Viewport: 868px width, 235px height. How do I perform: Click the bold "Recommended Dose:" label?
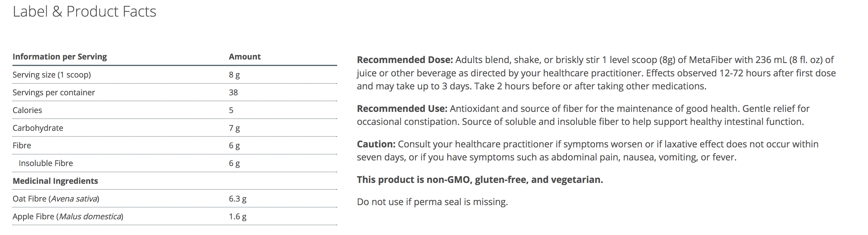405,60
